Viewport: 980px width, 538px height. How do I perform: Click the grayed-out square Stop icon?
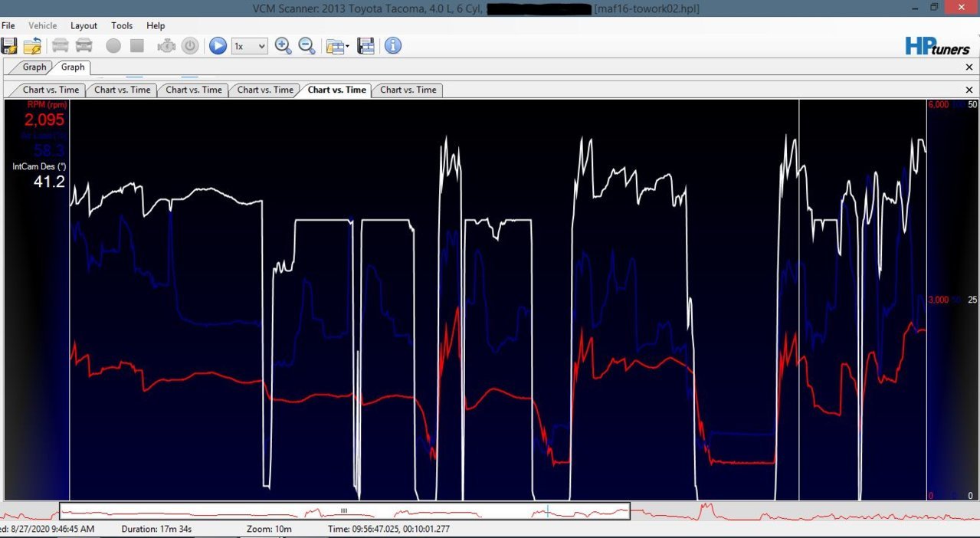(137, 46)
